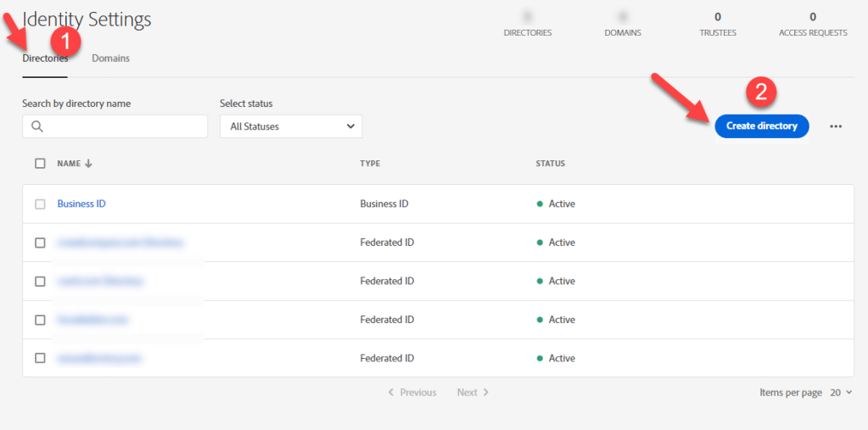The width and height of the screenshot is (868, 430).
Task: Click the Access Requests counter
Action: (813, 24)
